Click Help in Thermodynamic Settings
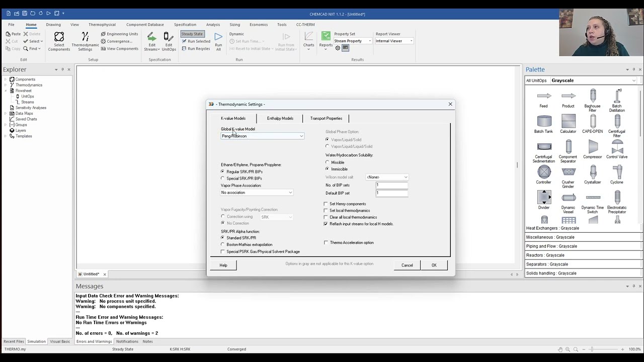The height and width of the screenshot is (362, 644). [223, 265]
